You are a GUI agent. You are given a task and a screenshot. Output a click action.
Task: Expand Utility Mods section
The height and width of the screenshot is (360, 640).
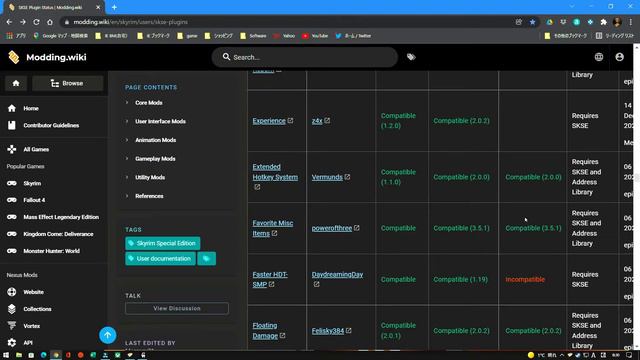click(x=150, y=178)
